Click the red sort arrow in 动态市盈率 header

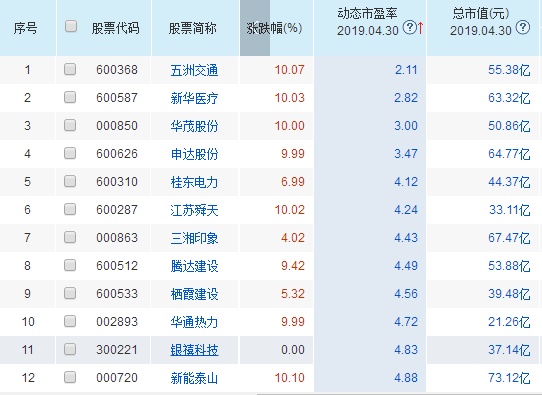coord(420,28)
